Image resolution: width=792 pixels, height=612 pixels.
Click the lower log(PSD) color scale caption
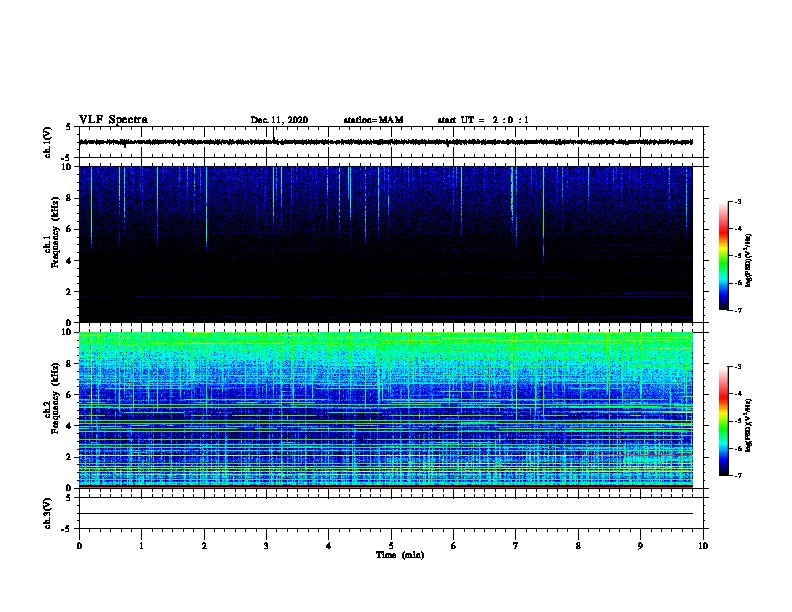(749, 425)
